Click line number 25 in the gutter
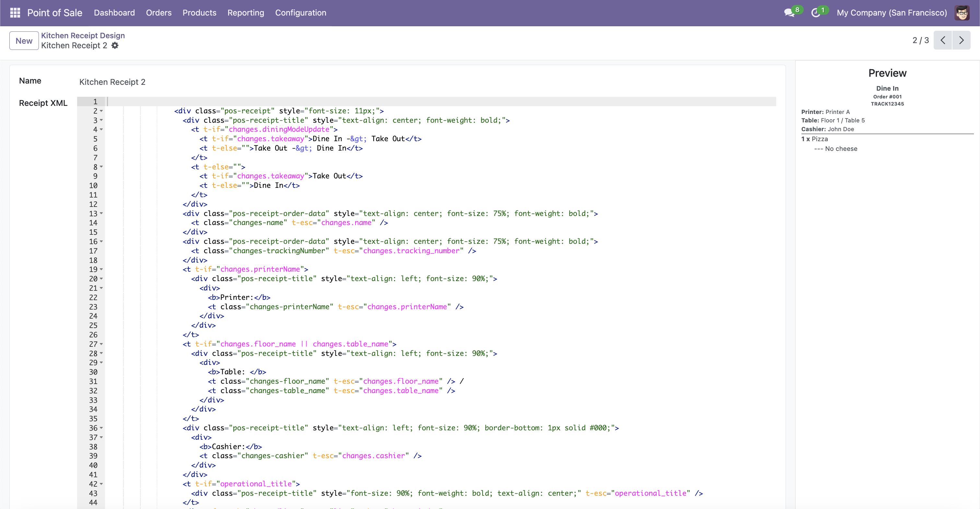980x509 pixels. coord(93,325)
